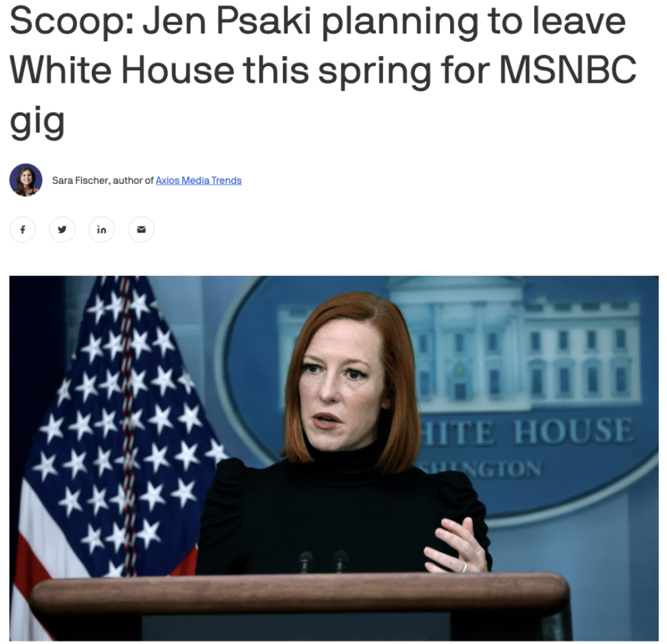Open the press briefing article photo
667x644 pixels.
(334, 458)
